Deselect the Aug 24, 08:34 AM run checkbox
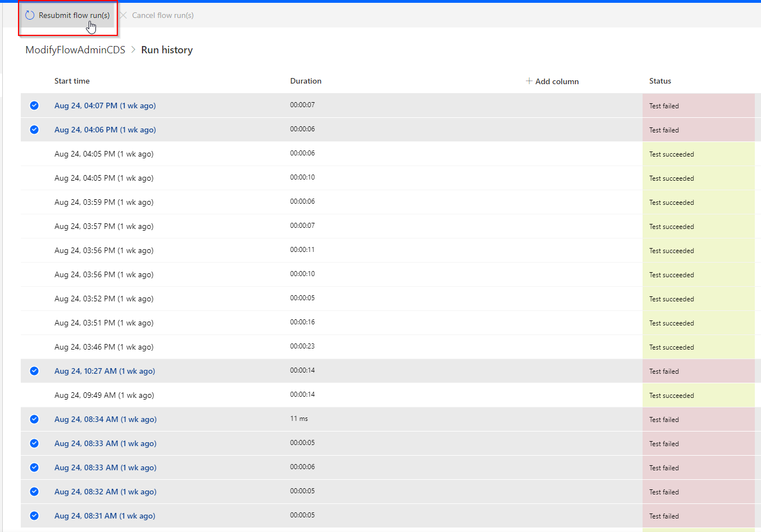This screenshot has height=532, width=761. tap(34, 419)
